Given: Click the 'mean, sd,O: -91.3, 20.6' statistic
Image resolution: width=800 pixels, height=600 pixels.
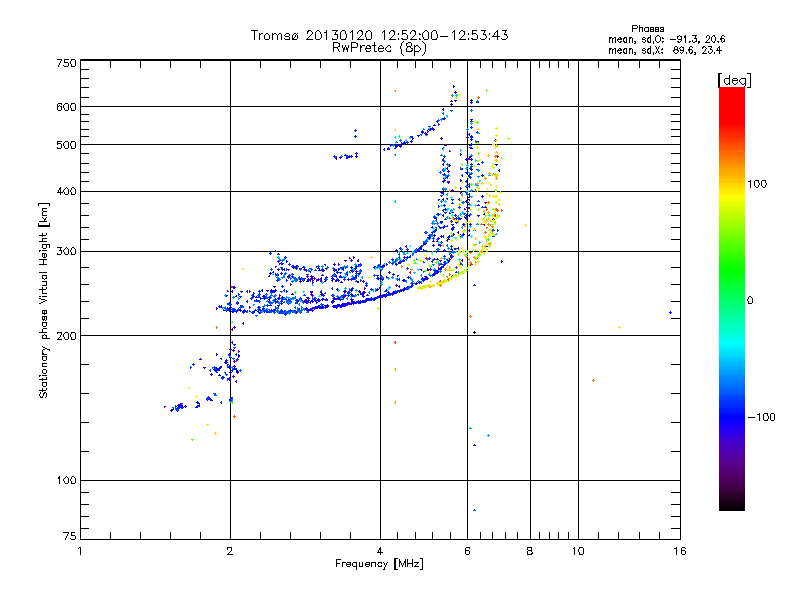Looking at the screenshot, I should point(666,39).
